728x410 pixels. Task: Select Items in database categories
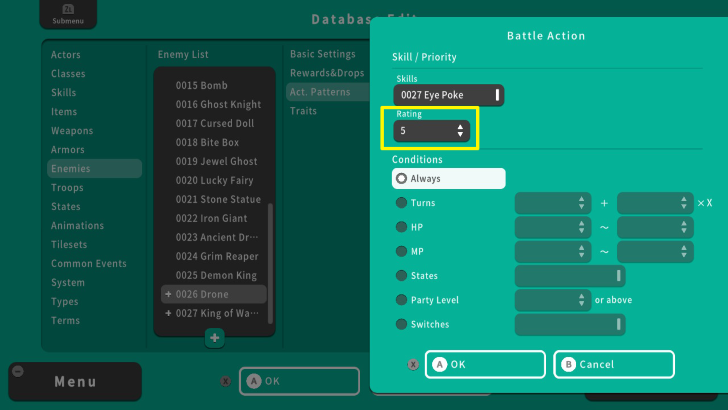[64, 112]
